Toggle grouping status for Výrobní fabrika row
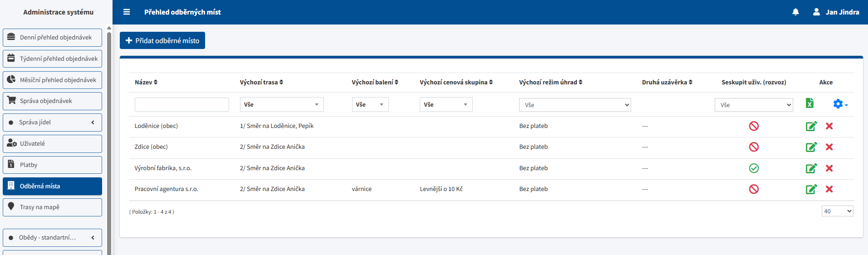This screenshot has height=255, width=868. click(754, 168)
